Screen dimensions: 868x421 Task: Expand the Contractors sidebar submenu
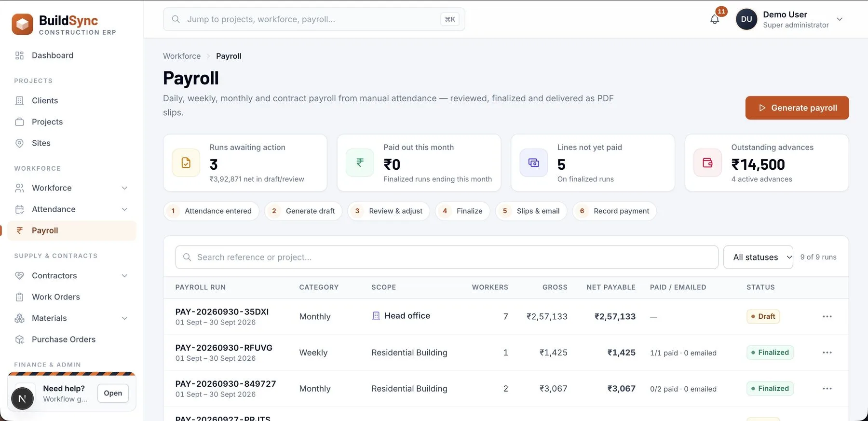point(124,276)
